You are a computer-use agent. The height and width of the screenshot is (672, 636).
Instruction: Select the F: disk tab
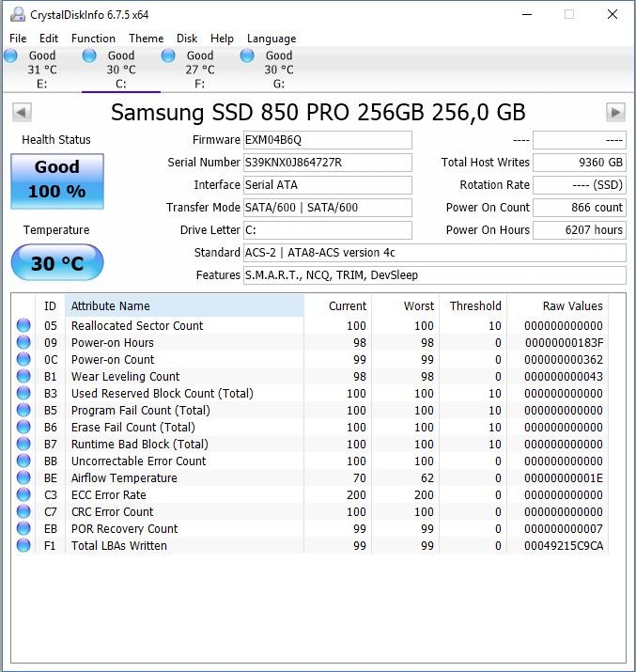(x=200, y=70)
